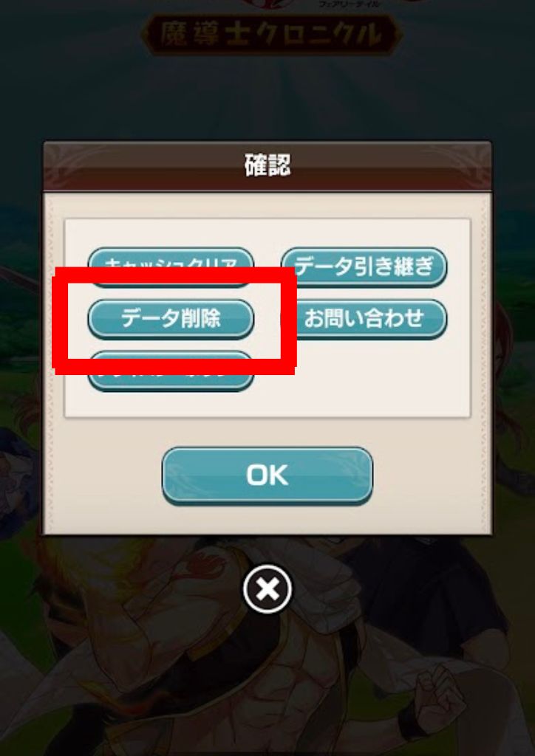This screenshot has height=756, width=535.
Task: Tap the darkened title banner at top
Action: click(x=271, y=35)
